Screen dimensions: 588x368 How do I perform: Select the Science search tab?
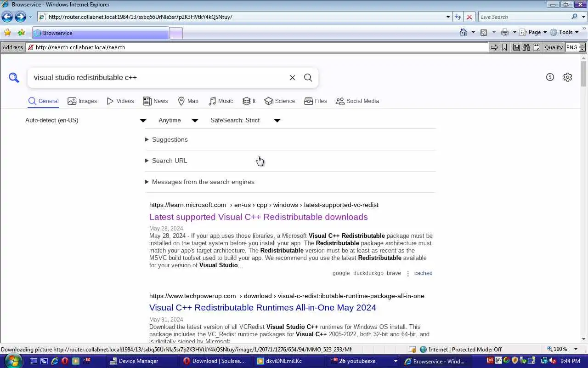[x=280, y=101]
